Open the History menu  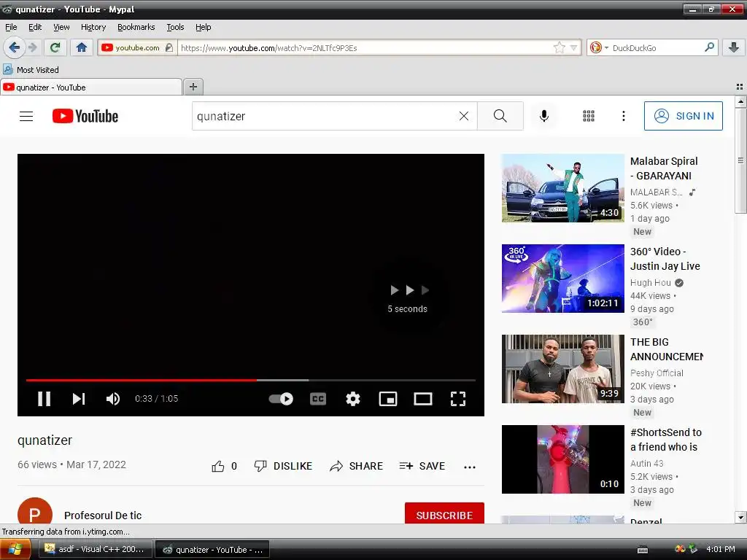point(93,27)
